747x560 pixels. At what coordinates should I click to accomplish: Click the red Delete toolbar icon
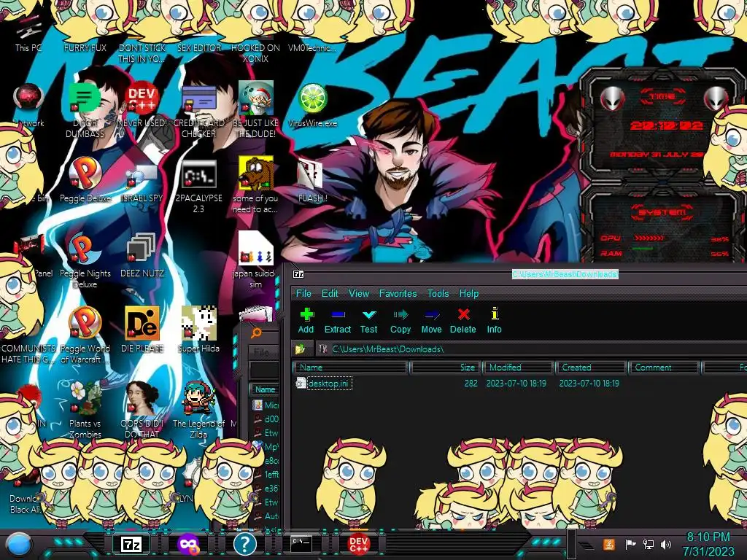pyautogui.click(x=463, y=321)
